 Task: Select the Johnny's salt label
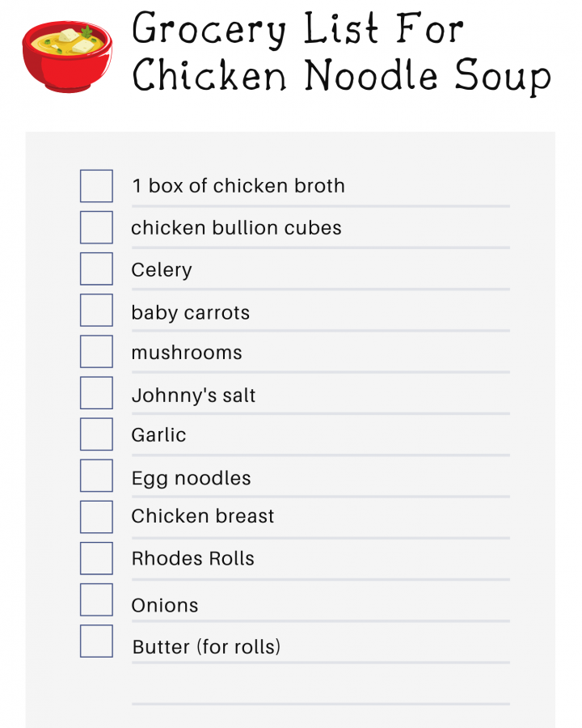(x=193, y=396)
